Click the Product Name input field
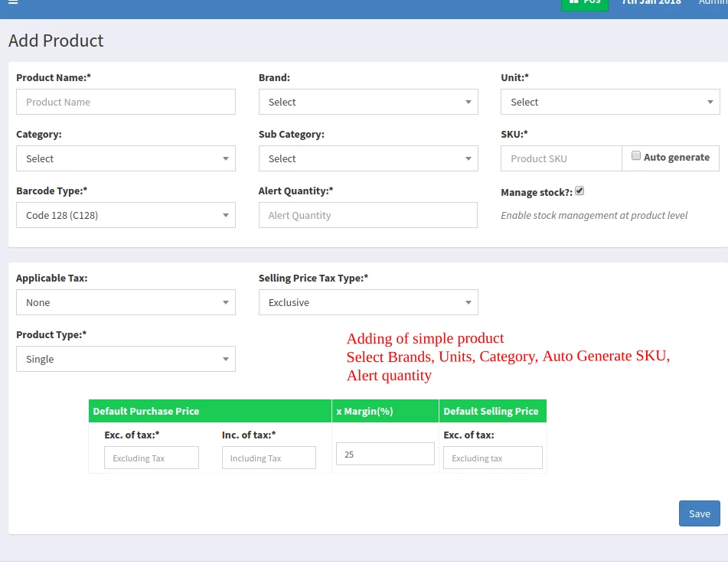This screenshot has width=728, height=567. pos(126,102)
